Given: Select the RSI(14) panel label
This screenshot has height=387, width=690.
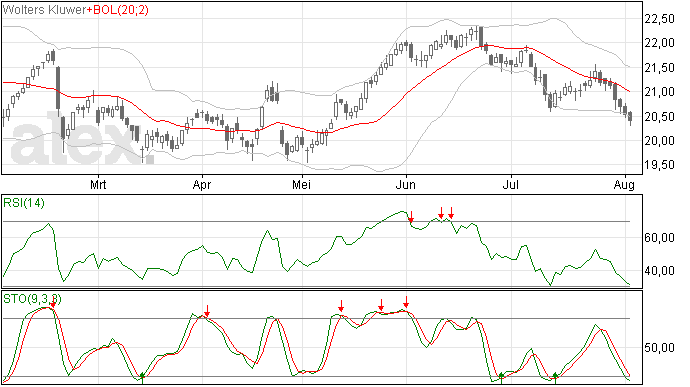Looking at the screenshot, I should [x=24, y=203].
